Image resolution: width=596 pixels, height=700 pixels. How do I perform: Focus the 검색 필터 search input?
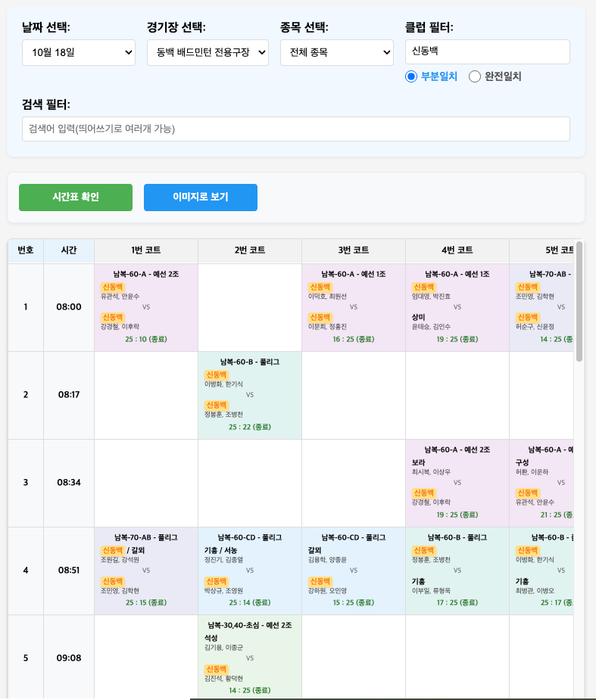pyautogui.click(x=295, y=129)
